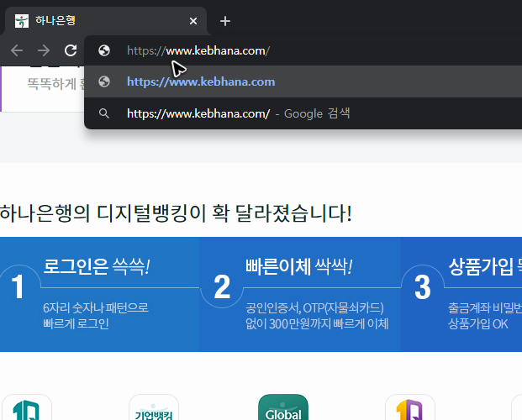Open the green 1Q app icon

tap(27, 407)
